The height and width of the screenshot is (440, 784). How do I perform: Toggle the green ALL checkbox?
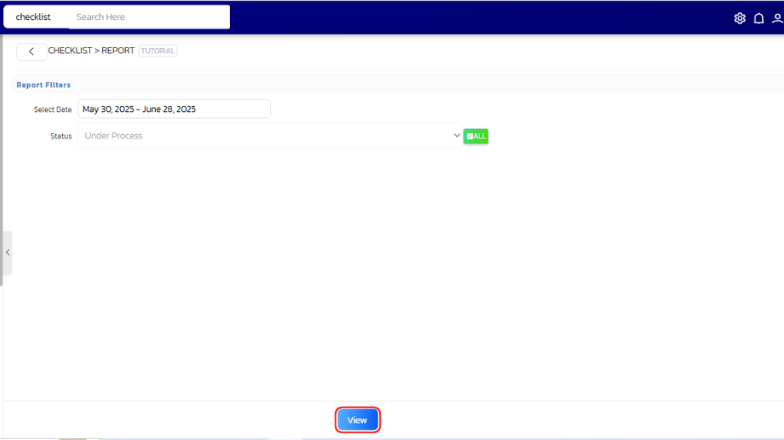tap(476, 136)
